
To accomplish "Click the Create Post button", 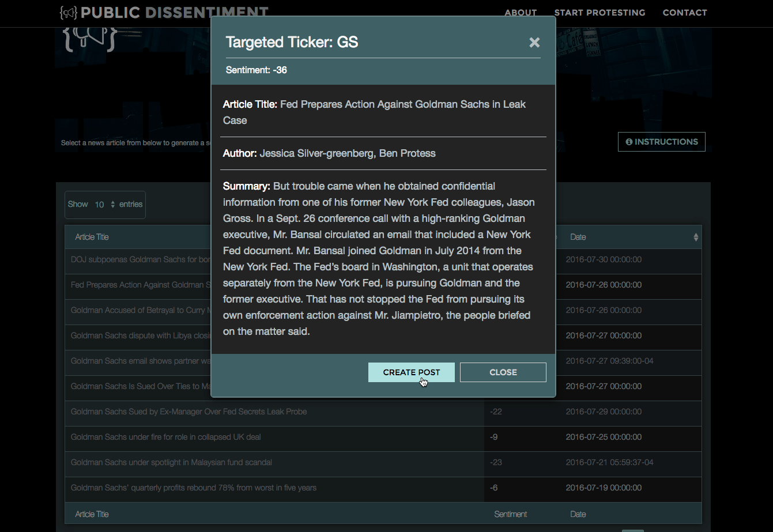I will [412, 372].
